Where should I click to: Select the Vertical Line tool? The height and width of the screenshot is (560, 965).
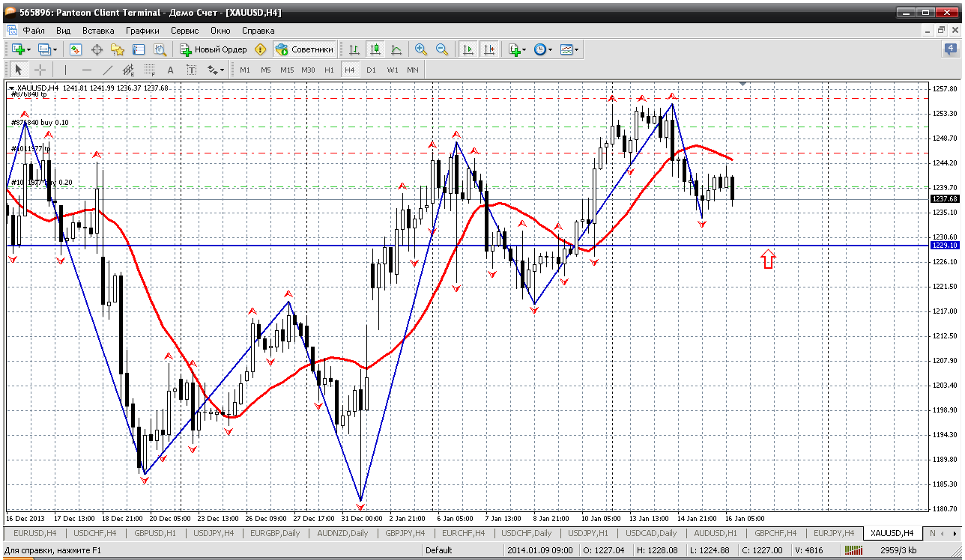click(x=66, y=70)
